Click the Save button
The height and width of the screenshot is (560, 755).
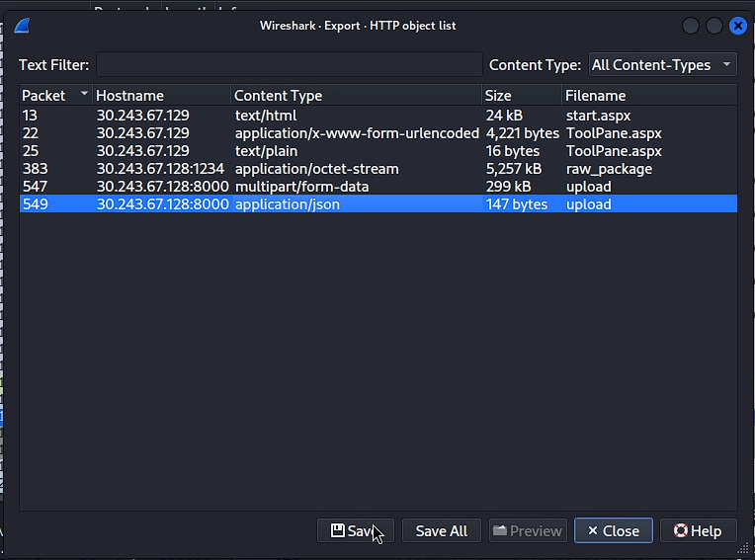point(356,530)
